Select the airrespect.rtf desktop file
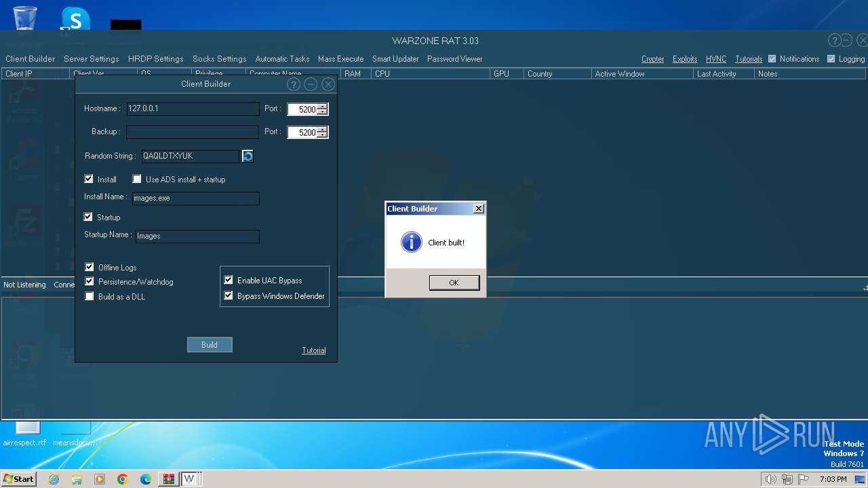 [25, 434]
